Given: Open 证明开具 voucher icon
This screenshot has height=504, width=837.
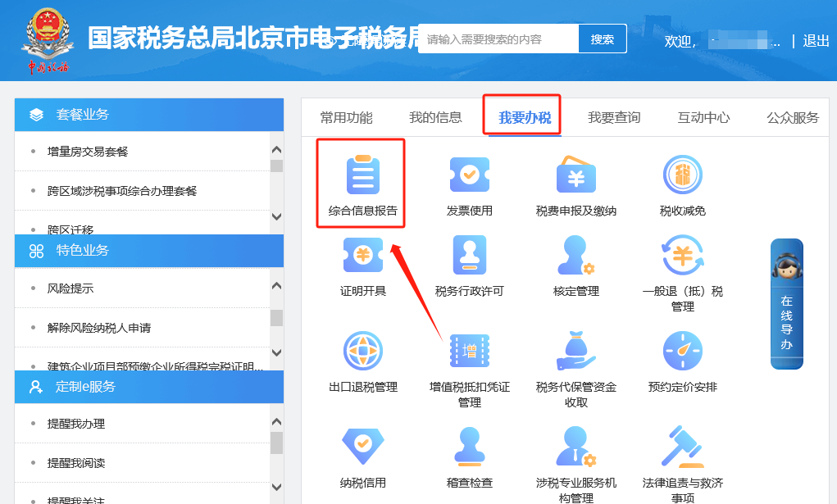Looking at the screenshot, I should click(x=363, y=255).
